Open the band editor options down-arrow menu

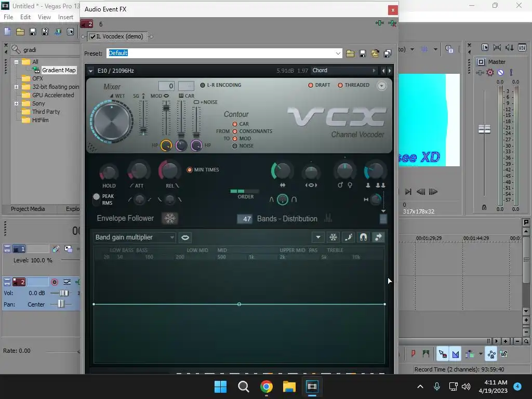pos(318,237)
